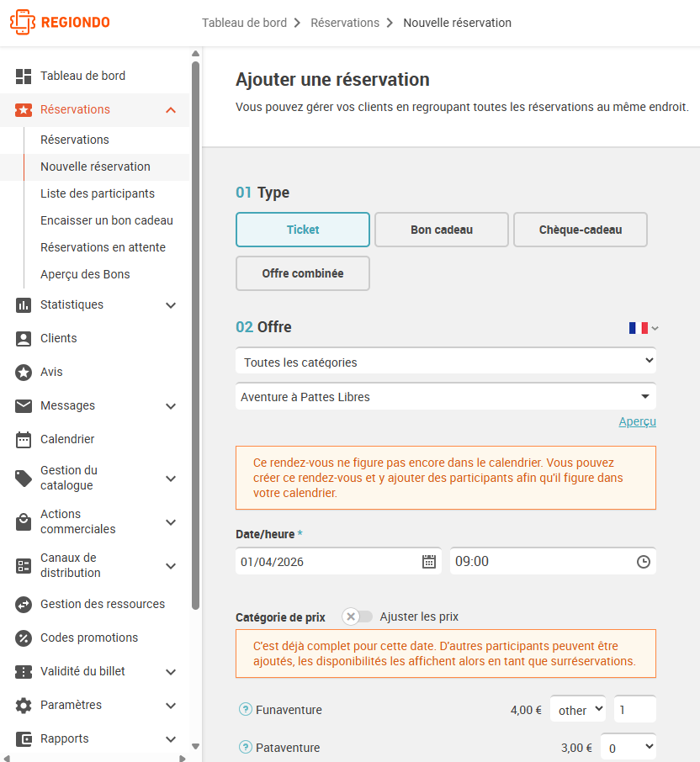Select the Chèque-cadeau type button

tap(581, 230)
